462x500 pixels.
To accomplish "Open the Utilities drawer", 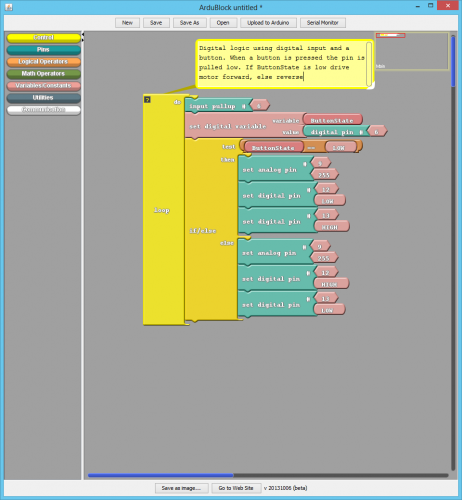I will pos(44,98).
